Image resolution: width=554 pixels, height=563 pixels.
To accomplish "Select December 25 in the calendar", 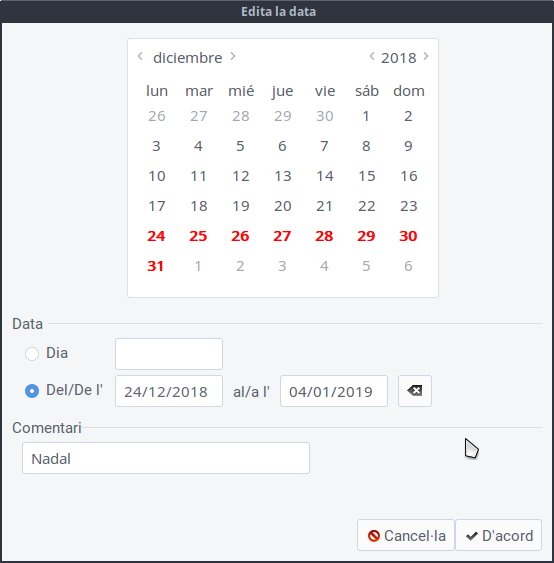I will [x=198, y=236].
